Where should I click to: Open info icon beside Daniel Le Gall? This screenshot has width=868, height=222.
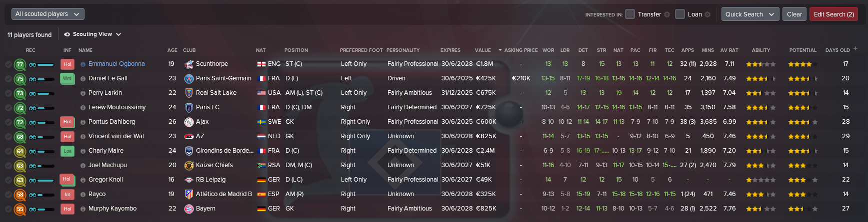83,79
